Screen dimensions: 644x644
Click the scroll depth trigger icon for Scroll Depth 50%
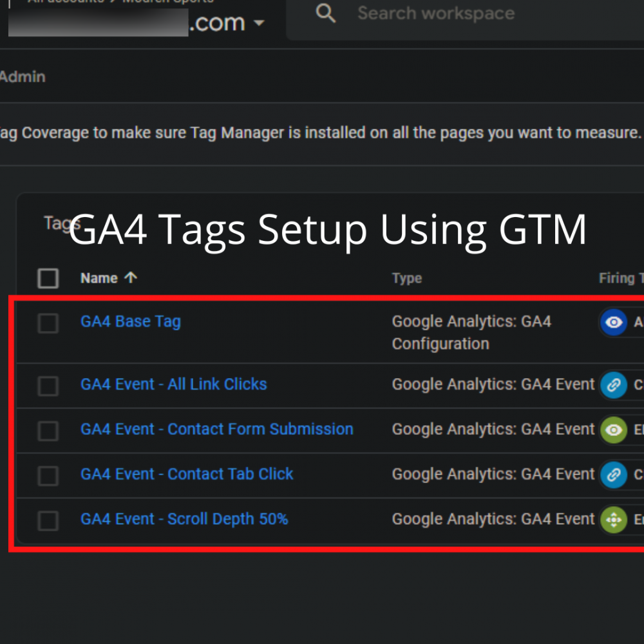(x=614, y=520)
